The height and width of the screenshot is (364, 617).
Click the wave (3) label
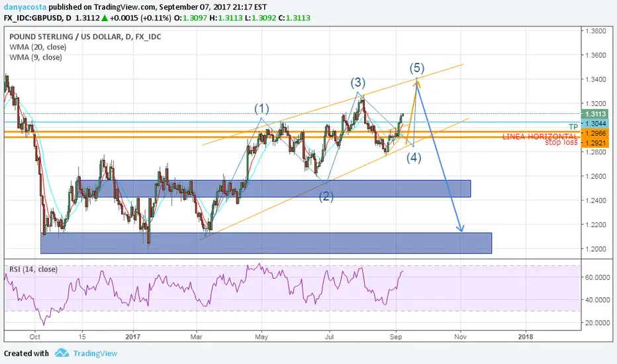(357, 82)
